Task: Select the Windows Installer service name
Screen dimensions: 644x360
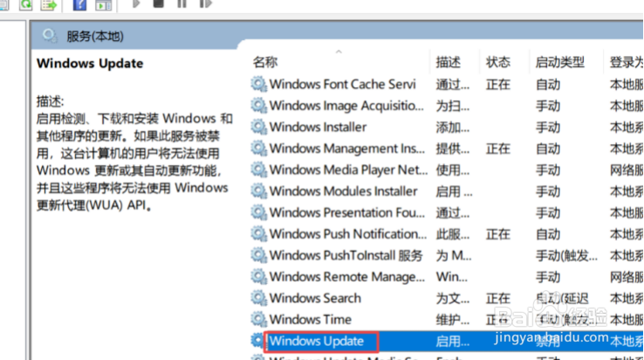Action: coord(318,127)
